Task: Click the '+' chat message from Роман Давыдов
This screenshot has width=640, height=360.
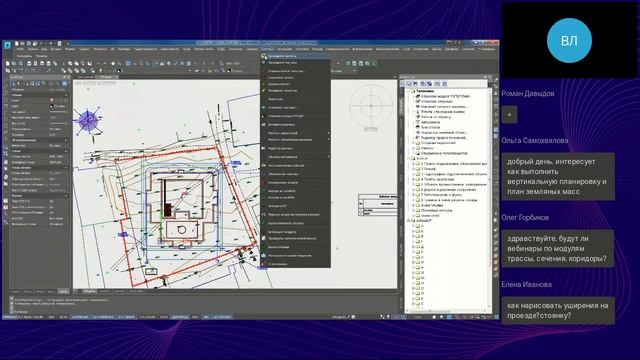Action: click(x=509, y=115)
